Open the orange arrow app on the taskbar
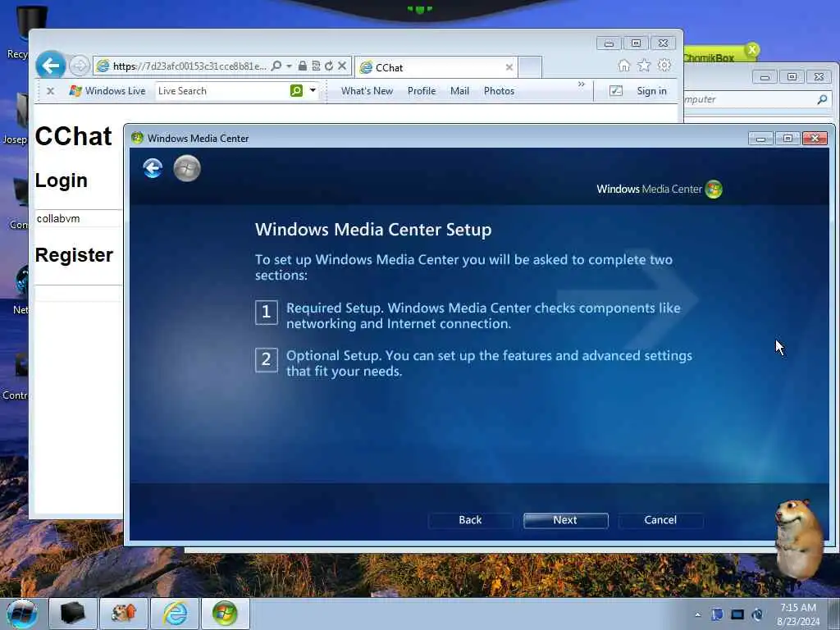840x630 pixels. click(x=124, y=614)
